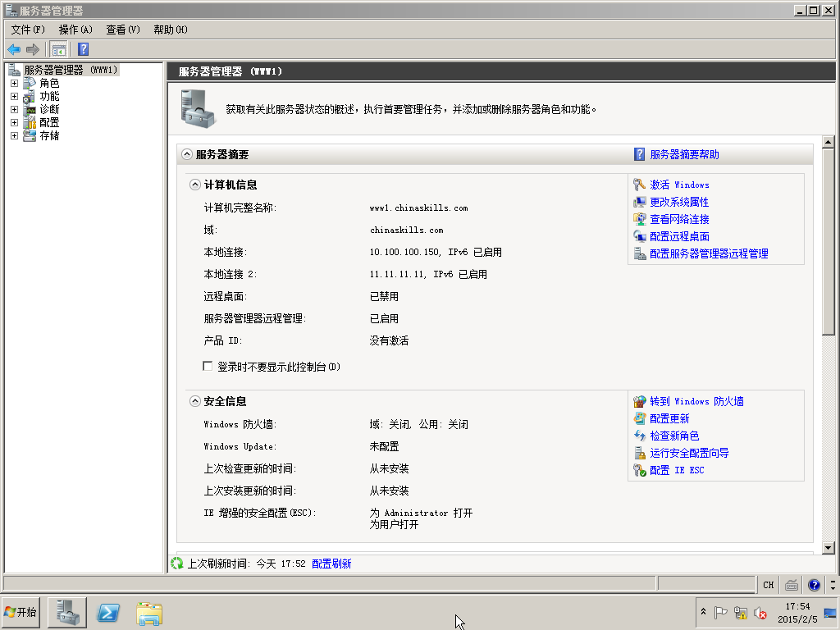
Task: Click the key icon beside 激活 Windows
Action: 639,185
